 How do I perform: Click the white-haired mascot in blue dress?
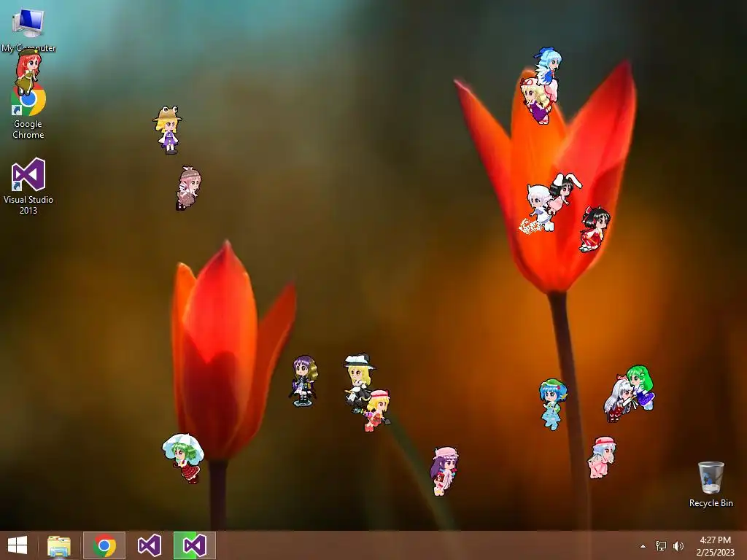pyautogui.click(x=539, y=209)
